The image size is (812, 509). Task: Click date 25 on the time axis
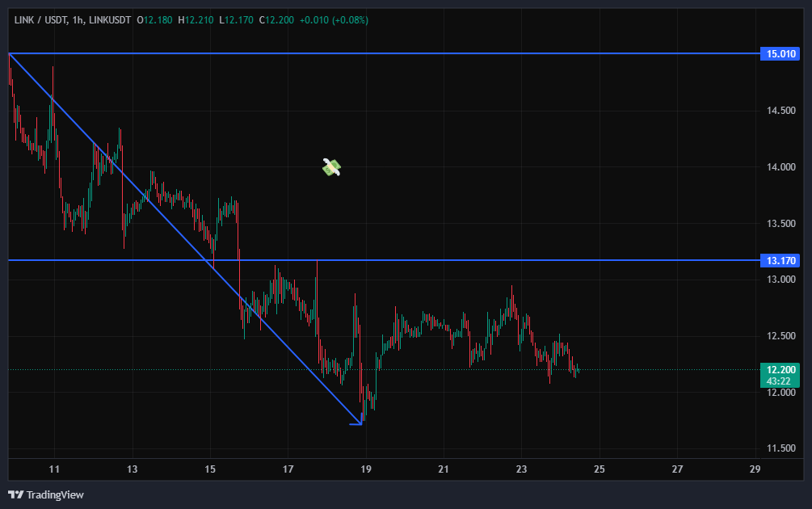[600, 469]
